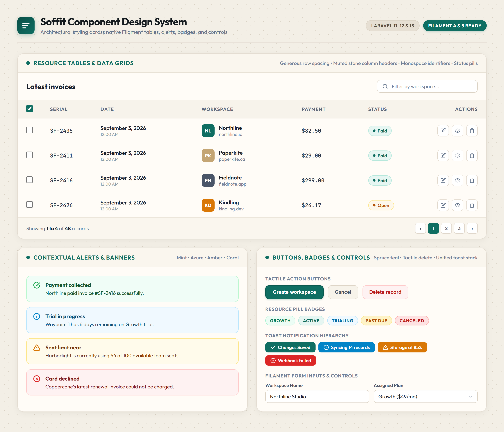The width and height of the screenshot is (504, 432).
Task: Go to previous page of records
Action: point(420,228)
